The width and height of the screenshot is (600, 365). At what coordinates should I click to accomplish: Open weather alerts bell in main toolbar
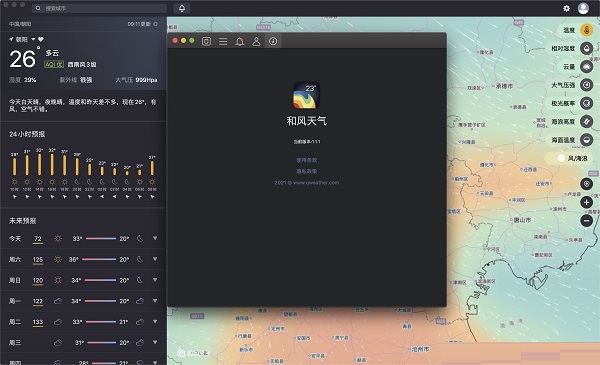click(182, 8)
